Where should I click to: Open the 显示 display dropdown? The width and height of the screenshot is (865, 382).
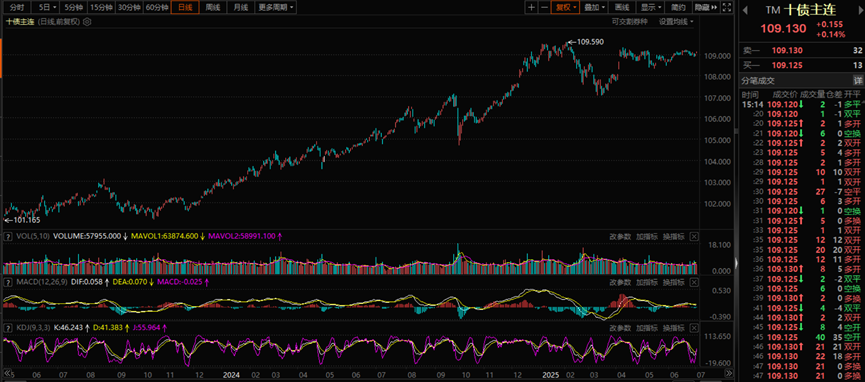point(651,8)
